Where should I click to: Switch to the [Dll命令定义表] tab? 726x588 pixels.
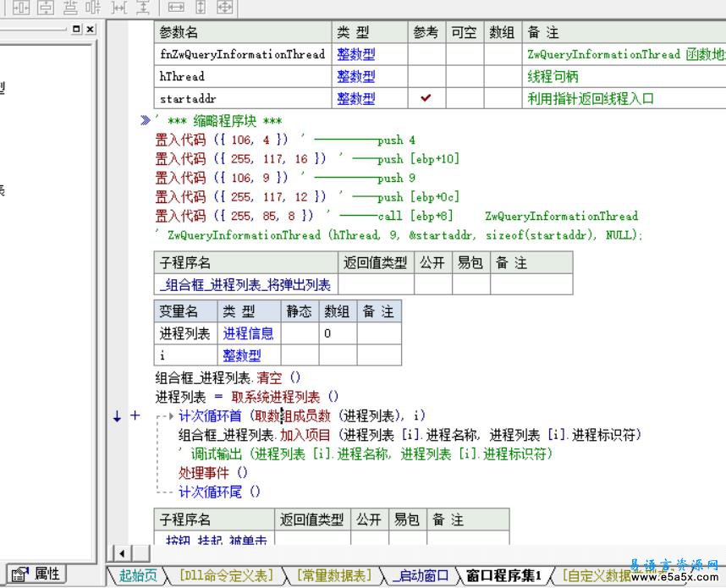click(x=226, y=575)
